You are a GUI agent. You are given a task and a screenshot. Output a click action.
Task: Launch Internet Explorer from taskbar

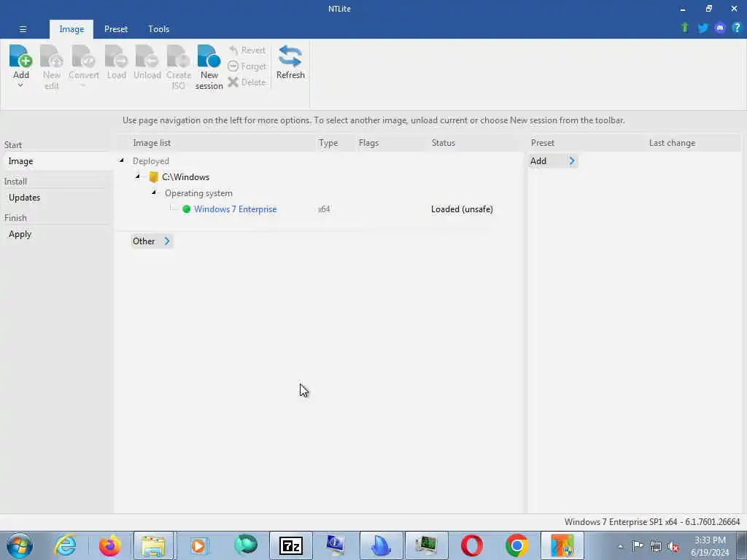[x=65, y=545]
